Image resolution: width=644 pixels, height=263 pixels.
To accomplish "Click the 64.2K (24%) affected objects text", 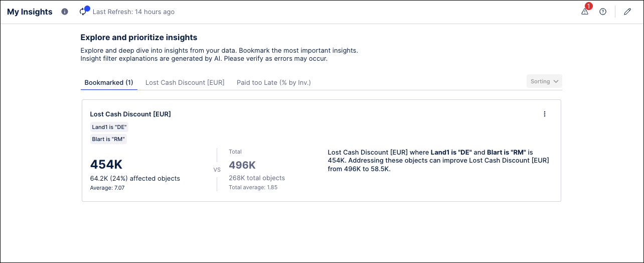I will (x=135, y=178).
